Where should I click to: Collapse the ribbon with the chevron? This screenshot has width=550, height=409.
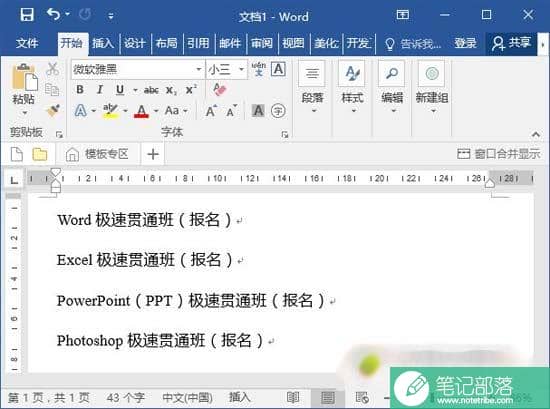[x=536, y=134]
